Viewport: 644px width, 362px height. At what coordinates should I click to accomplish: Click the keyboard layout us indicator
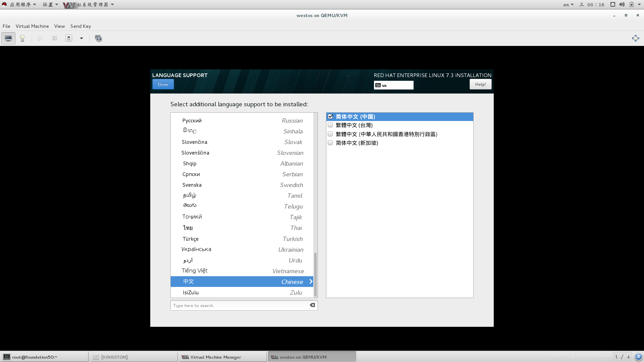[393, 85]
